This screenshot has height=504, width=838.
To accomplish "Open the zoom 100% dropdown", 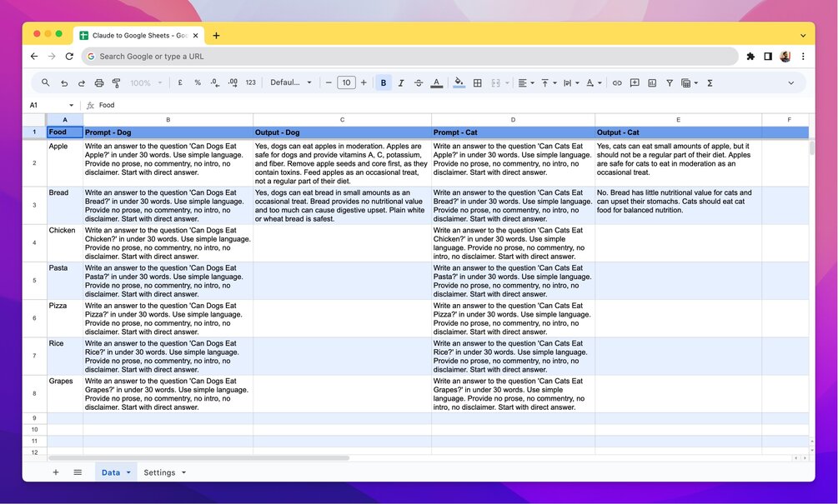I will [x=146, y=82].
